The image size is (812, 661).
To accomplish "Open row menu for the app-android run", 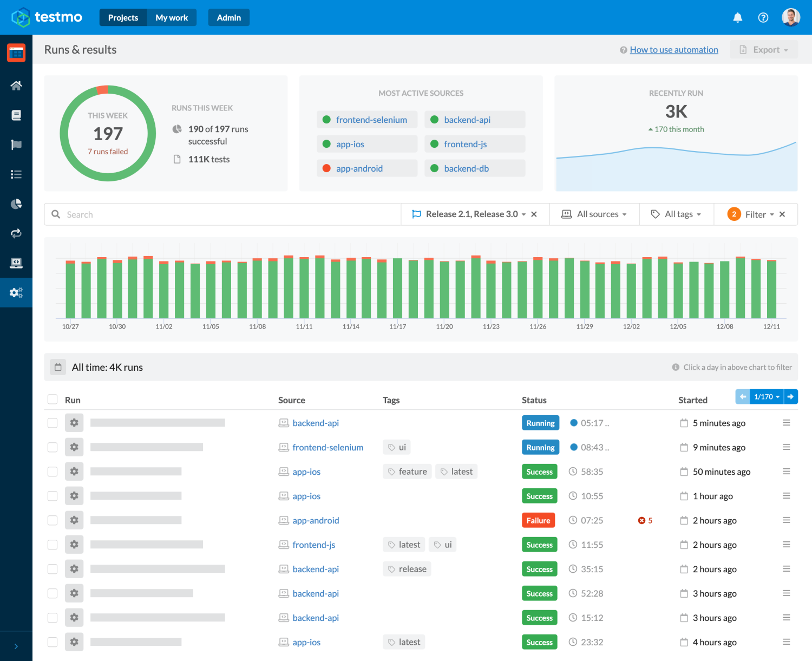I will coord(786,520).
